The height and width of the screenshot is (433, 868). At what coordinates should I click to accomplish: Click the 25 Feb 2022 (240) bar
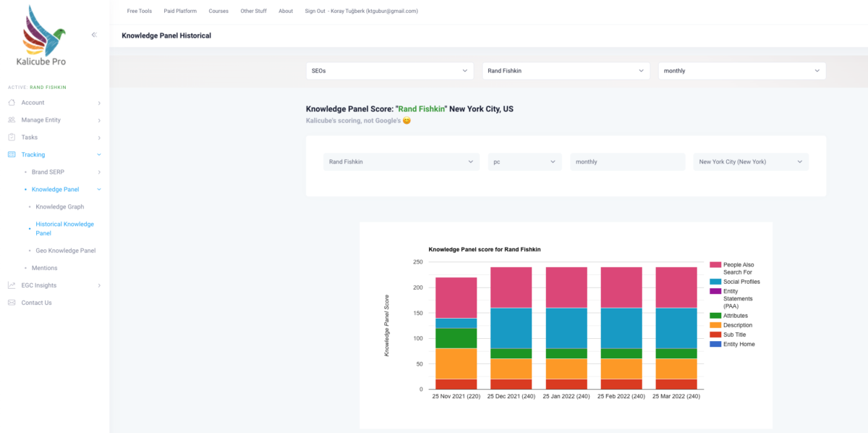[621, 328]
